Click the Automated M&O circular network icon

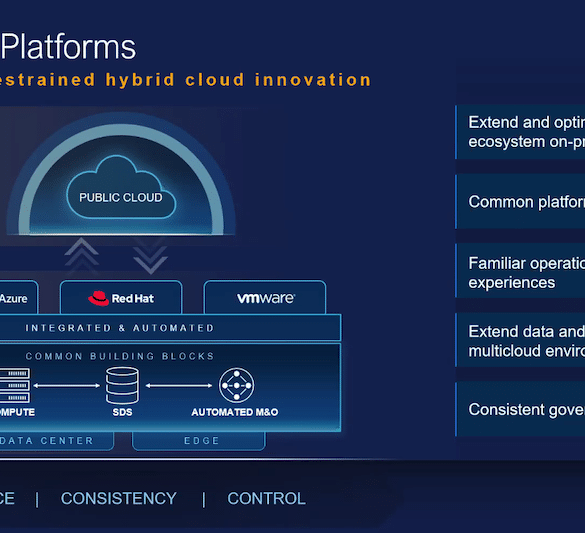click(237, 385)
